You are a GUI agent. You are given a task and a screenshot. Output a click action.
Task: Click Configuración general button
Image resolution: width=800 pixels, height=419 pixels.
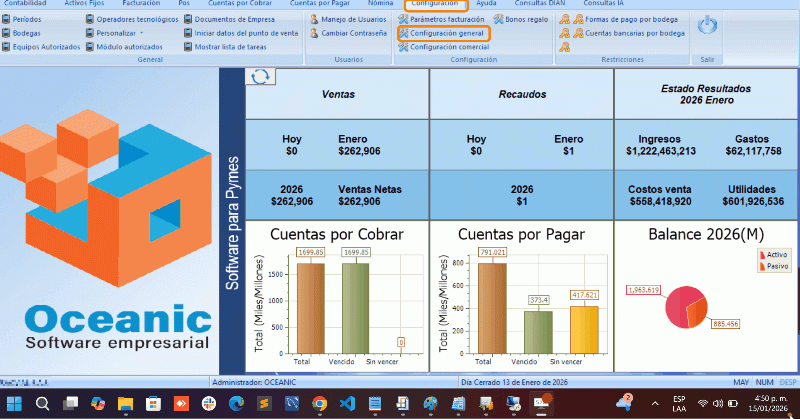click(445, 33)
